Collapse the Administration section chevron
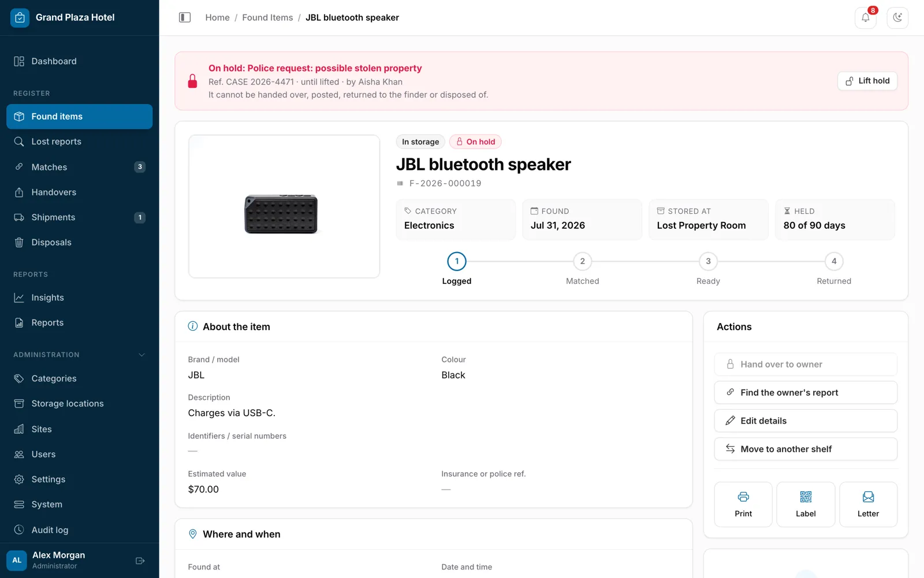 [141, 355]
